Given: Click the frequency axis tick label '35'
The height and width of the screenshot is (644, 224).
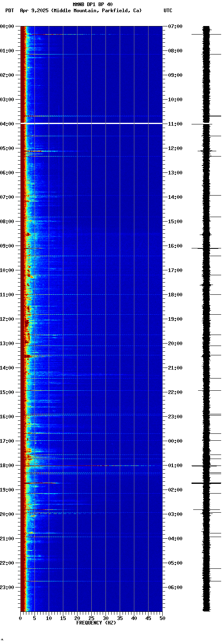Looking at the screenshot, I should click(x=120, y=618).
